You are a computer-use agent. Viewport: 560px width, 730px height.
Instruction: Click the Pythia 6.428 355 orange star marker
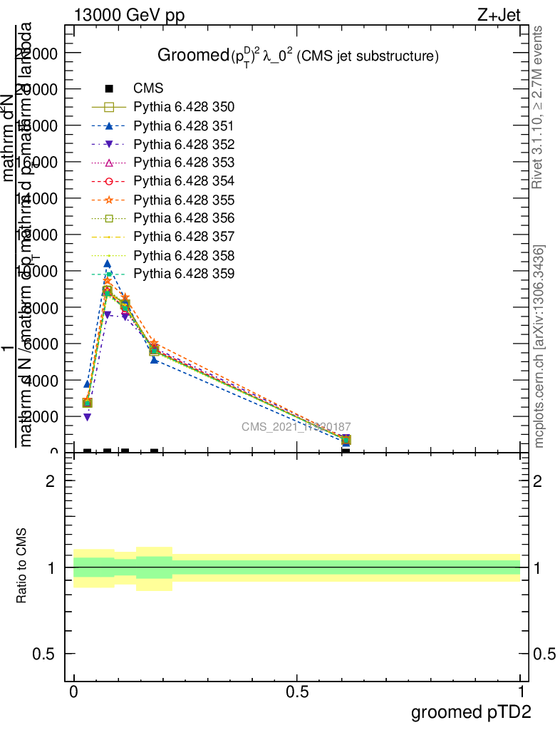click(109, 200)
